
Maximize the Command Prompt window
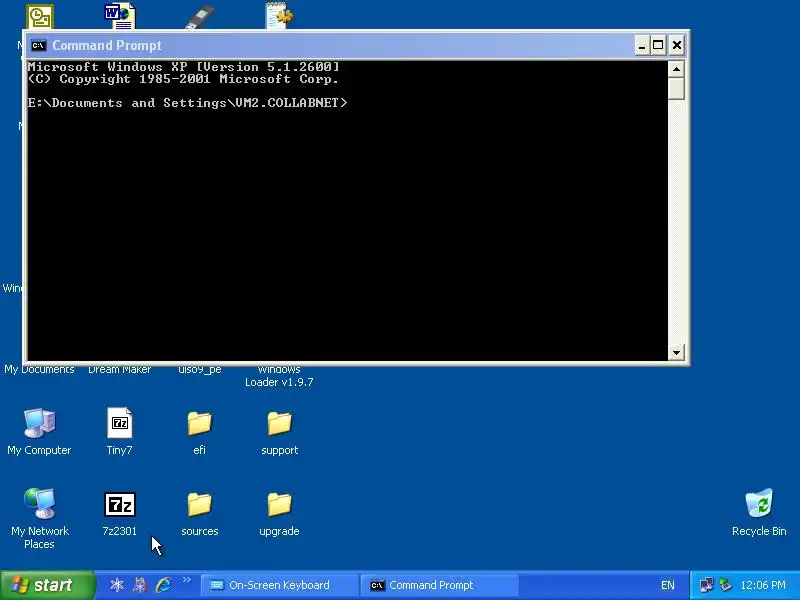pyautogui.click(x=658, y=45)
